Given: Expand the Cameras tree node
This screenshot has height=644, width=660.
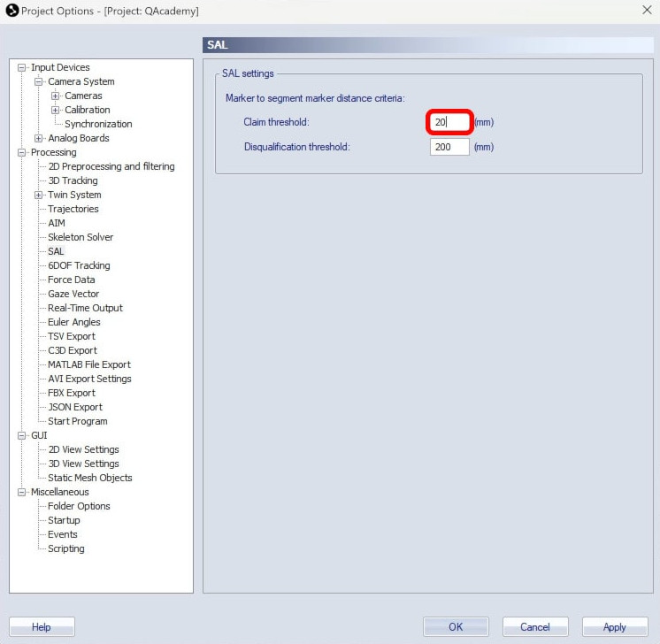Looking at the screenshot, I should click(56, 96).
